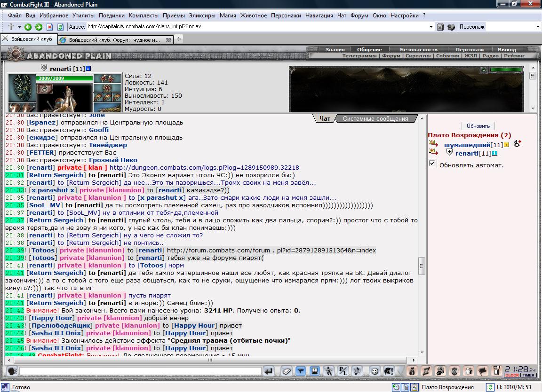542x392 pixels.
Task: Switch to Системные сообщения chat tab
Action: click(375, 119)
